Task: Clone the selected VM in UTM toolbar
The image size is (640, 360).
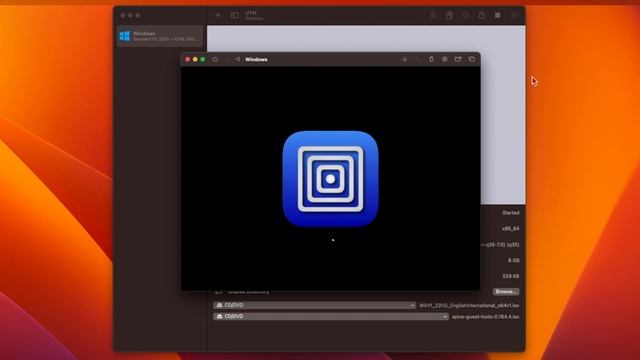Action: tap(449, 16)
